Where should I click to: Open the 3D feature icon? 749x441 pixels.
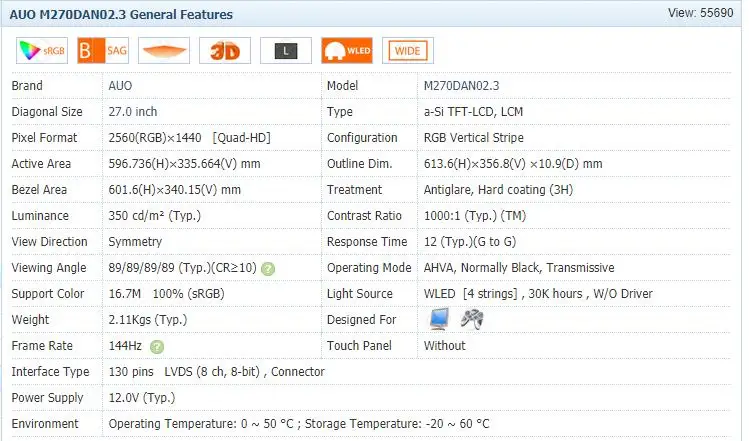tap(225, 51)
